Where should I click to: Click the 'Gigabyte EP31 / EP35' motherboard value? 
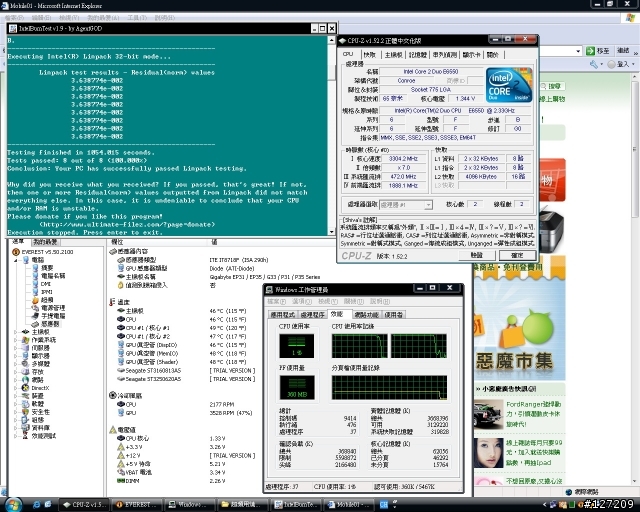[265, 277]
